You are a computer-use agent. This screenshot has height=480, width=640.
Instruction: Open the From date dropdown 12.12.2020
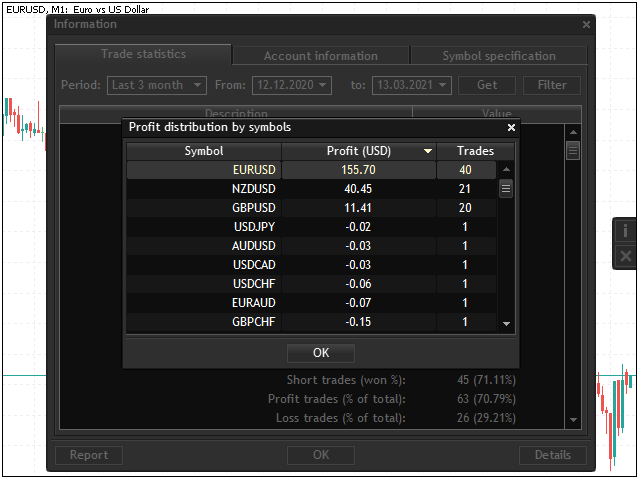pyautogui.click(x=292, y=85)
